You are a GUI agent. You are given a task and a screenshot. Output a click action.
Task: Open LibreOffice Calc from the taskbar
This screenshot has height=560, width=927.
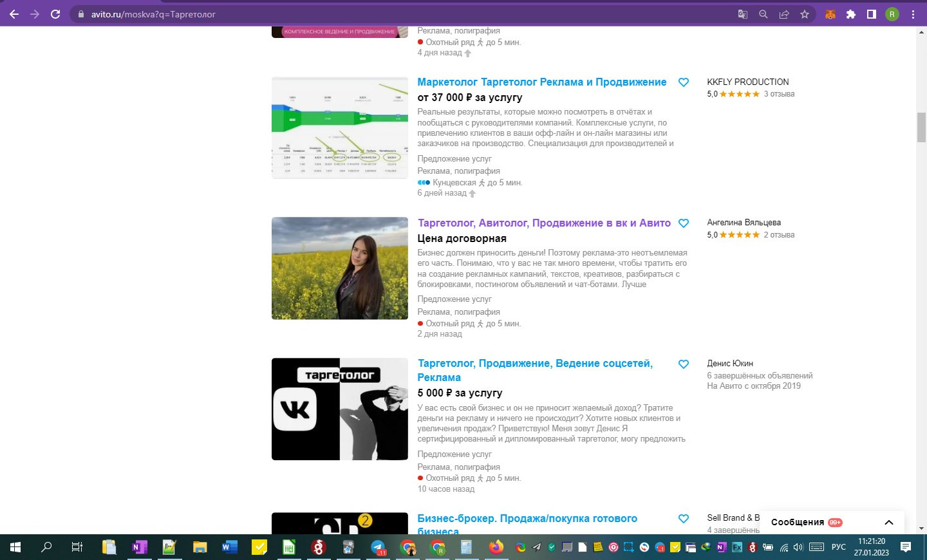[289, 547]
